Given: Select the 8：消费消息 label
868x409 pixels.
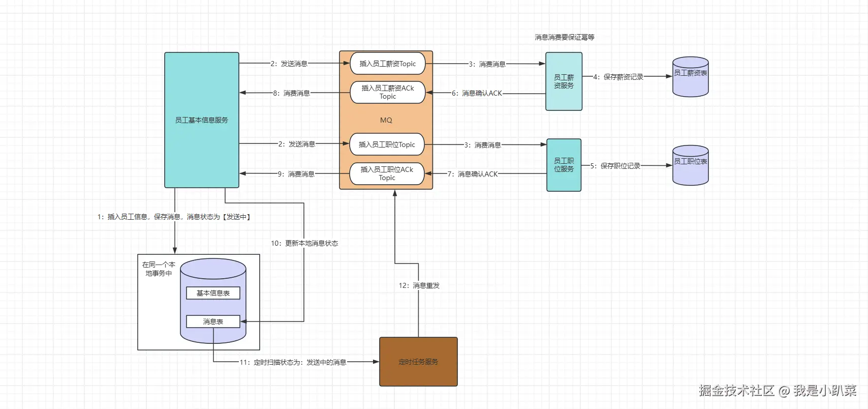Looking at the screenshot, I should [291, 93].
